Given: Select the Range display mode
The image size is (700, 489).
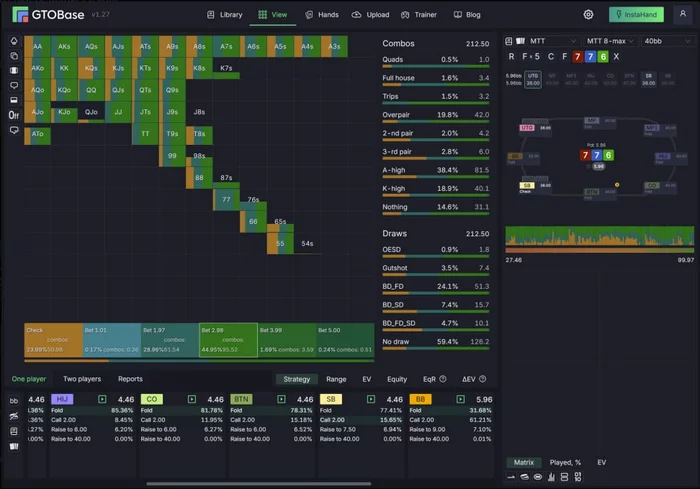Looking at the screenshot, I should [336, 379].
